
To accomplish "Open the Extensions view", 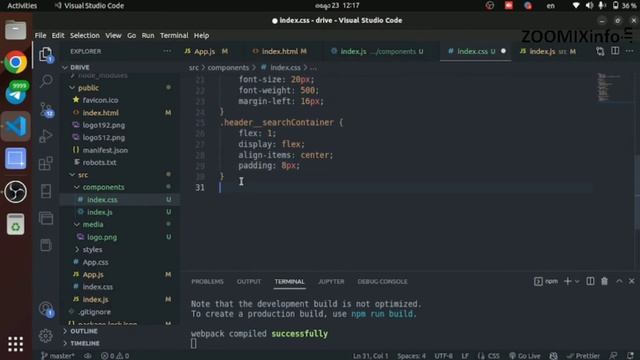I will click(x=46, y=163).
